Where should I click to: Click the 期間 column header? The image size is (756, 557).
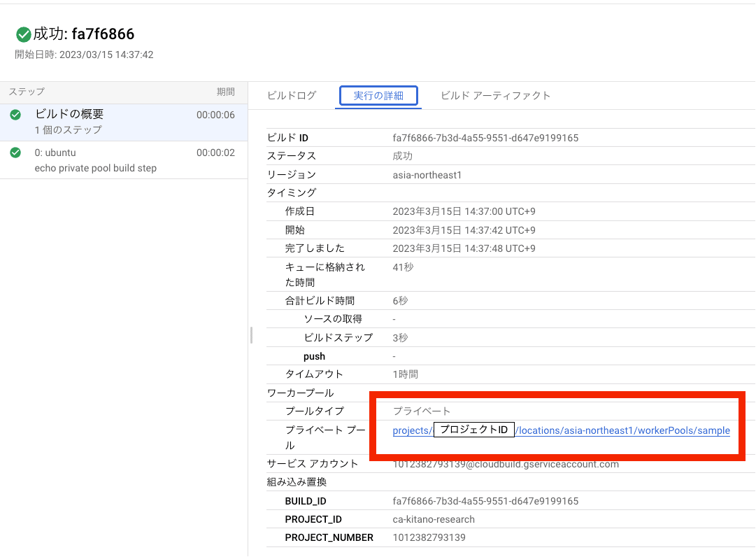click(226, 92)
